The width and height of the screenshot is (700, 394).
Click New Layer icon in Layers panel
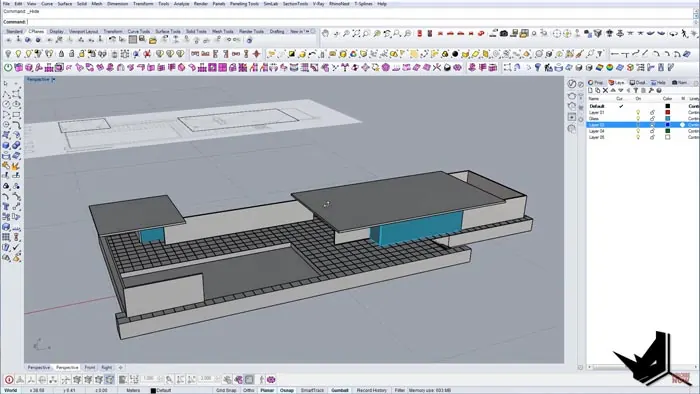coord(590,91)
